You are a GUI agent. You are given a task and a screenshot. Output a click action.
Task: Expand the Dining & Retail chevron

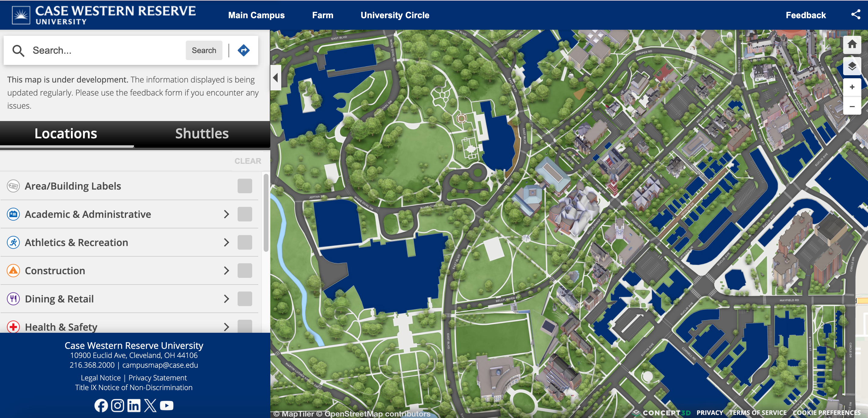[226, 299]
